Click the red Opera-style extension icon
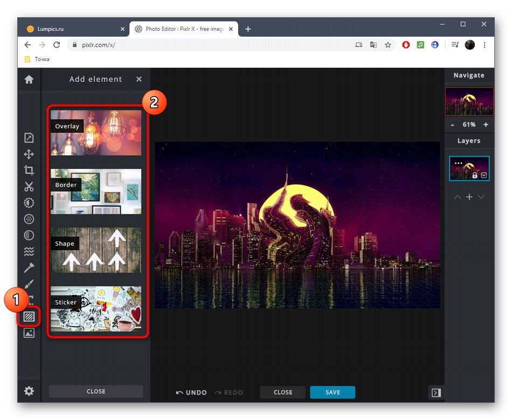This screenshot has width=512, height=420. [406, 45]
